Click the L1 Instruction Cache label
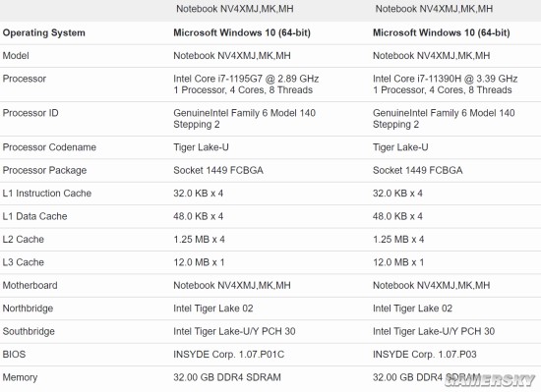The width and height of the screenshot is (541, 392). (x=47, y=194)
